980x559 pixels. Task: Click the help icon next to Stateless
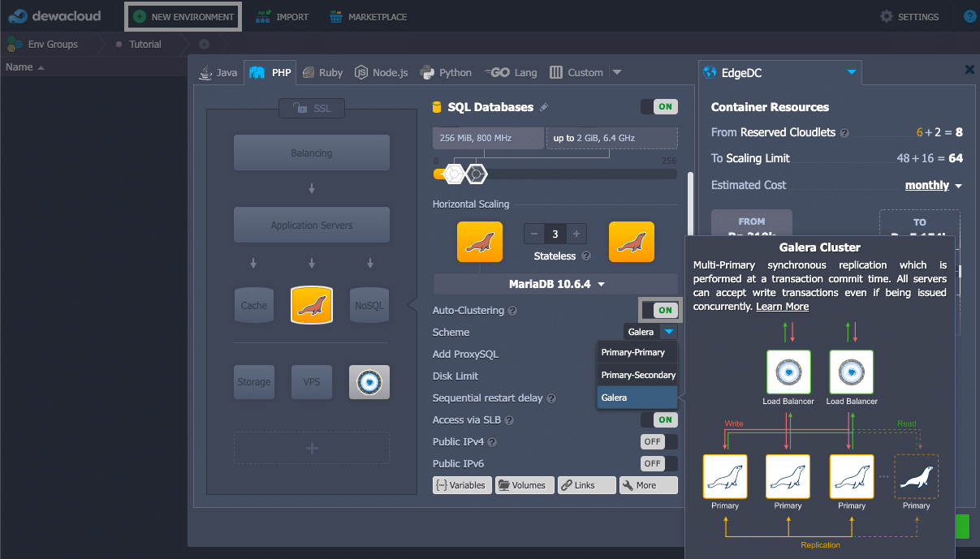coord(586,256)
